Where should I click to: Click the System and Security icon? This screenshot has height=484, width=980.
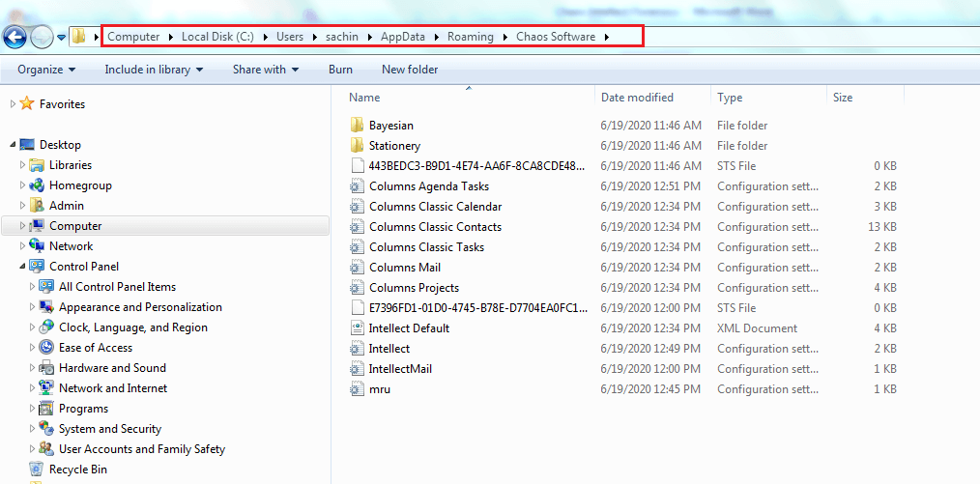46,428
